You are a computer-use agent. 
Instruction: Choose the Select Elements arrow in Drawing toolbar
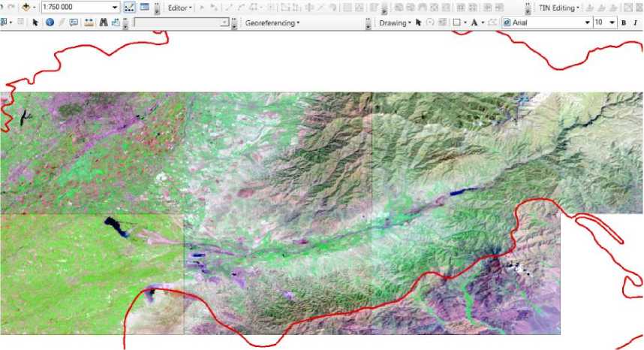coord(419,23)
